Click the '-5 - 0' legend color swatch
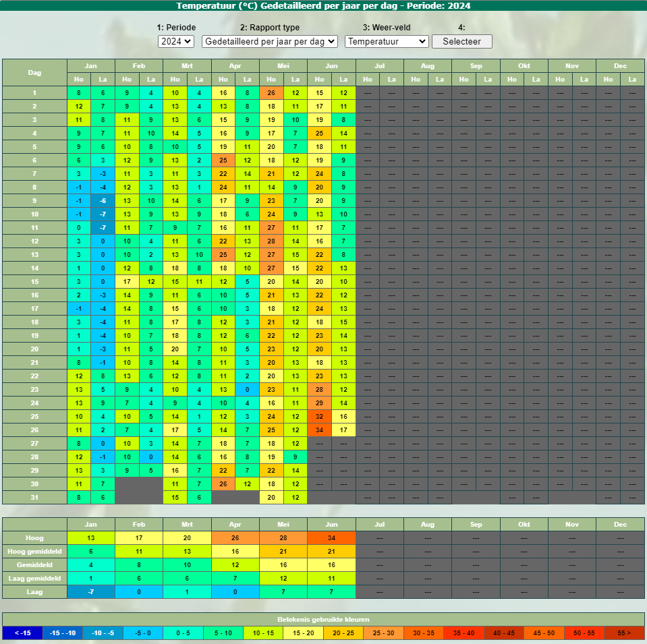 click(x=142, y=633)
